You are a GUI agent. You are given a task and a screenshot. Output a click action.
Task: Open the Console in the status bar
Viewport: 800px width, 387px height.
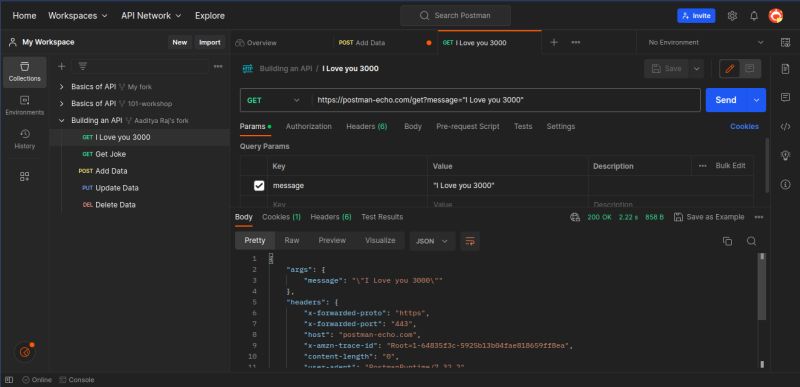(77, 380)
